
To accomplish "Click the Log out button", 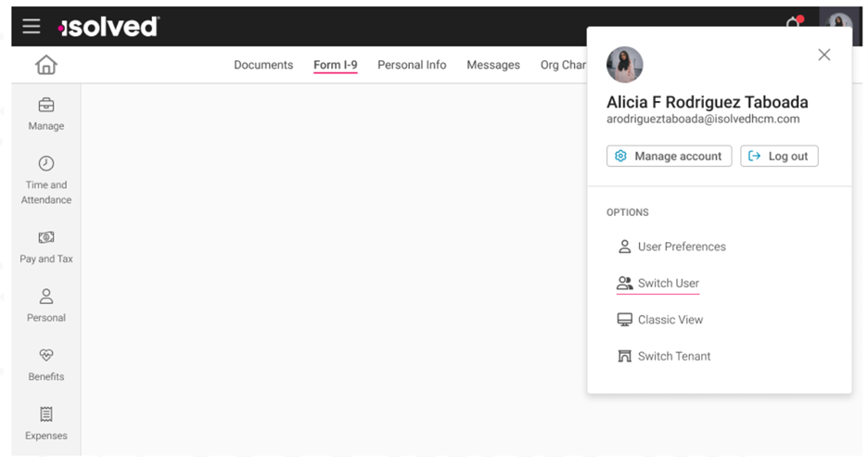I will coord(779,156).
